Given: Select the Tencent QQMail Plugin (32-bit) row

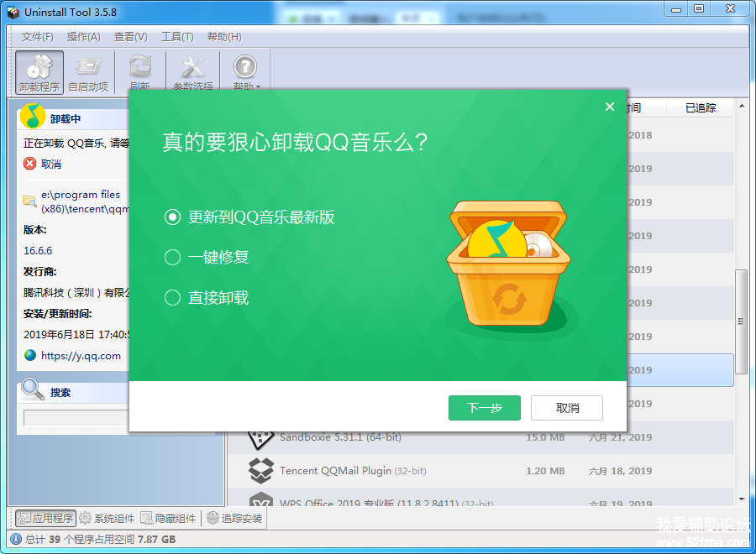Looking at the screenshot, I should click(480, 471).
